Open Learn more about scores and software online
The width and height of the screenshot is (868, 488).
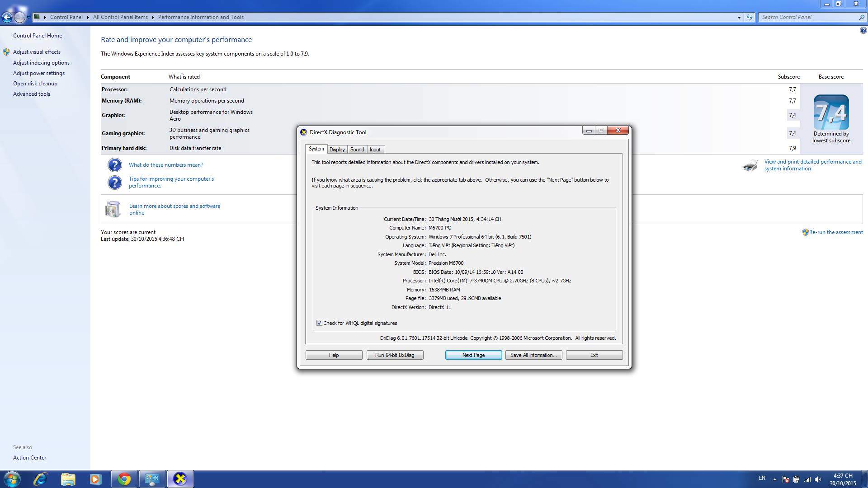point(175,209)
